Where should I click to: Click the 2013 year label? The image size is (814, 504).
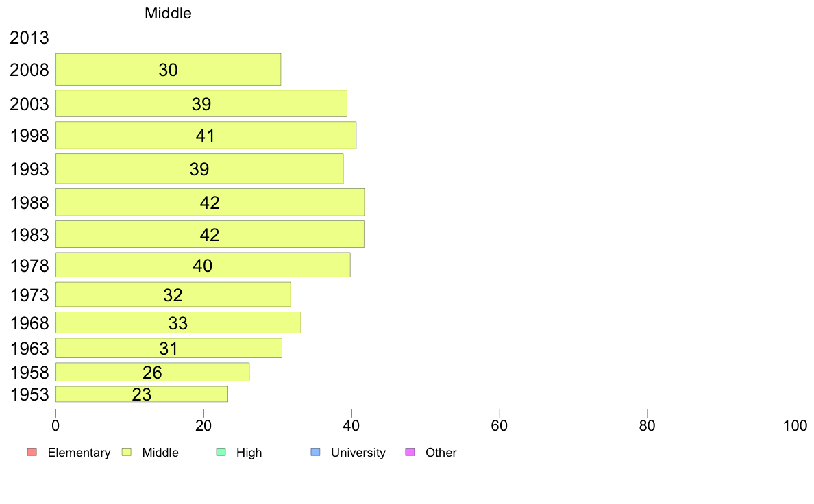click(29, 38)
